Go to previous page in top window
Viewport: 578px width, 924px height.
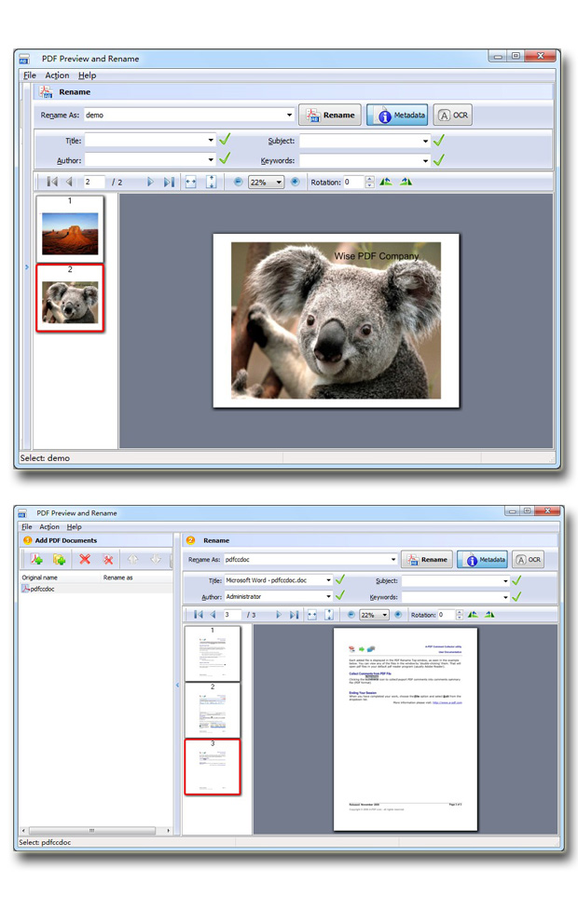point(69,182)
